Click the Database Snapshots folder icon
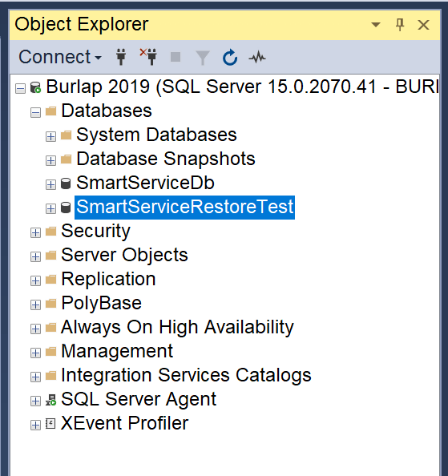This screenshot has width=448, height=476. pyautogui.click(x=66, y=159)
